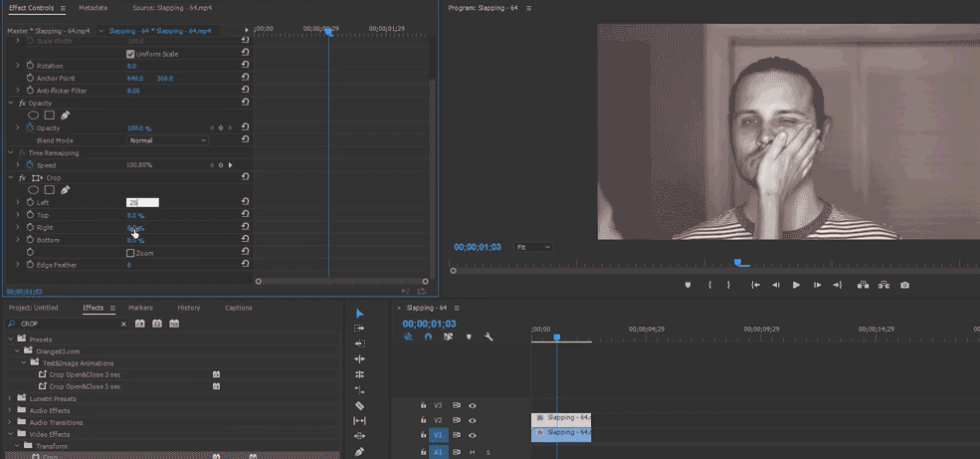
Task: Reset the Crop effect
Action: click(245, 177)
